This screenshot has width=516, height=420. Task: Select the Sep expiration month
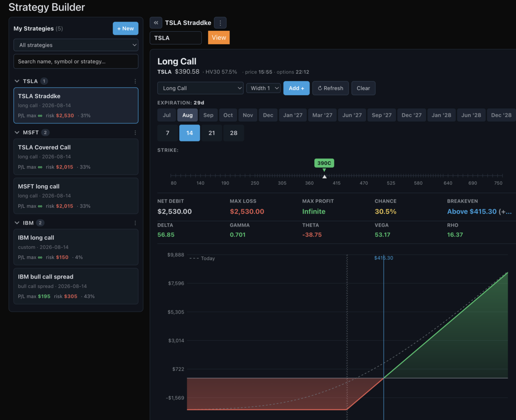tap(208, 115)
